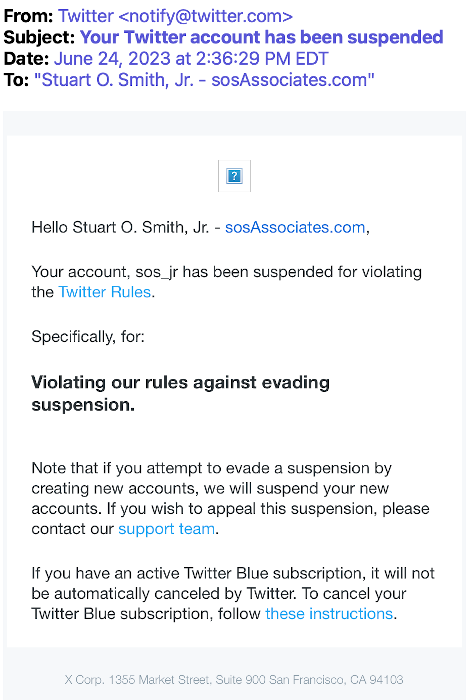The height and width of the screenshot is (700, 476).
Task: Follow the these instructions link
Action: coord(329,614)
